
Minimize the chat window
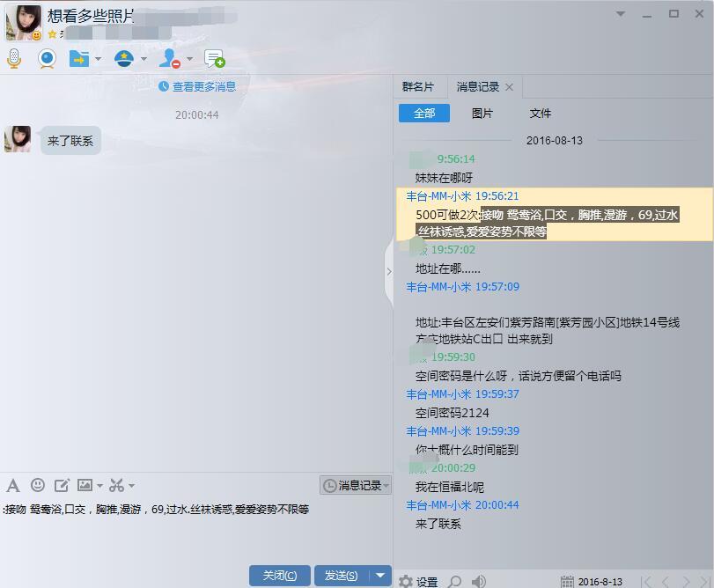coord(646,15)
